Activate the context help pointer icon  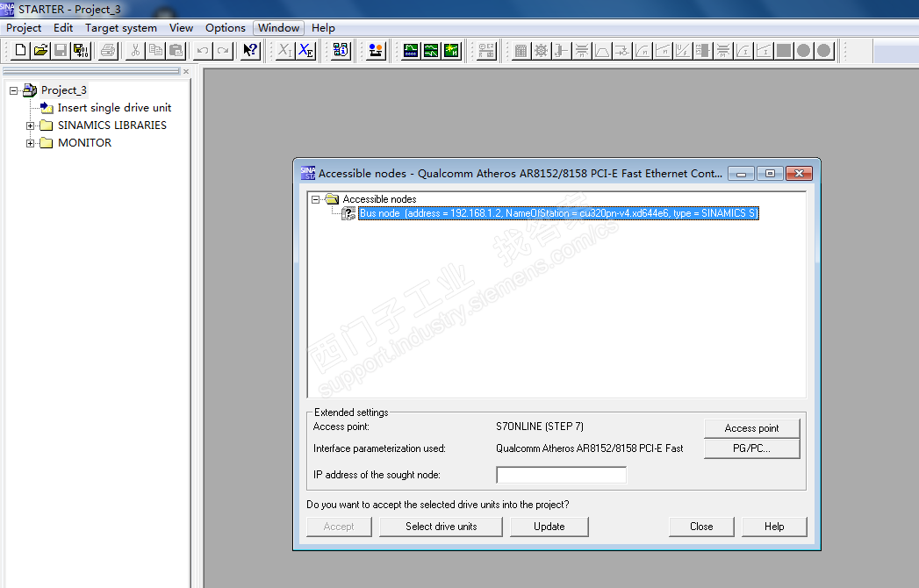[250, 51]
